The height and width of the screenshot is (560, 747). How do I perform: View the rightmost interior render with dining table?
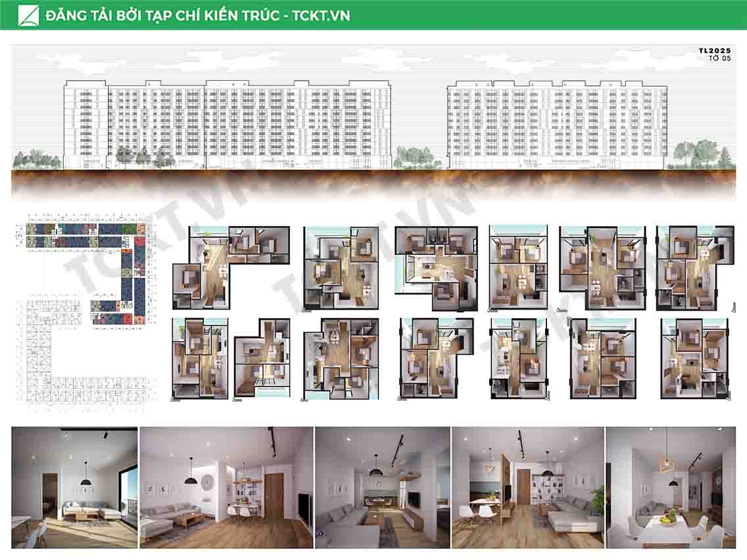point(671,487)
